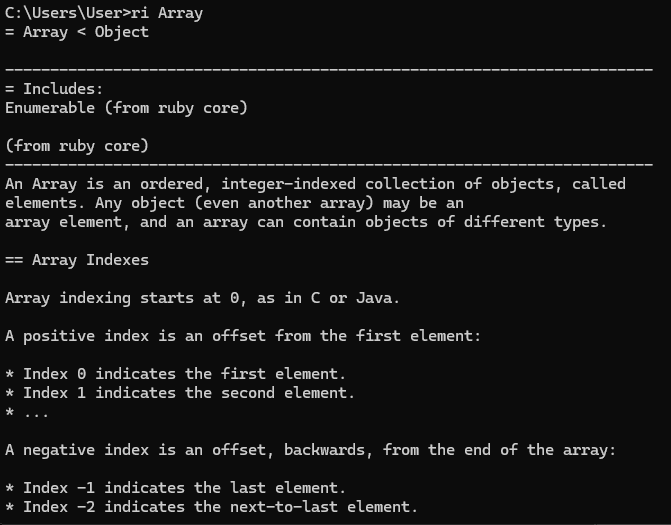The height and width of the screenshot is (525, 671).
Task: Click the '= Array < Object' heading
Action: pos(77,32)
